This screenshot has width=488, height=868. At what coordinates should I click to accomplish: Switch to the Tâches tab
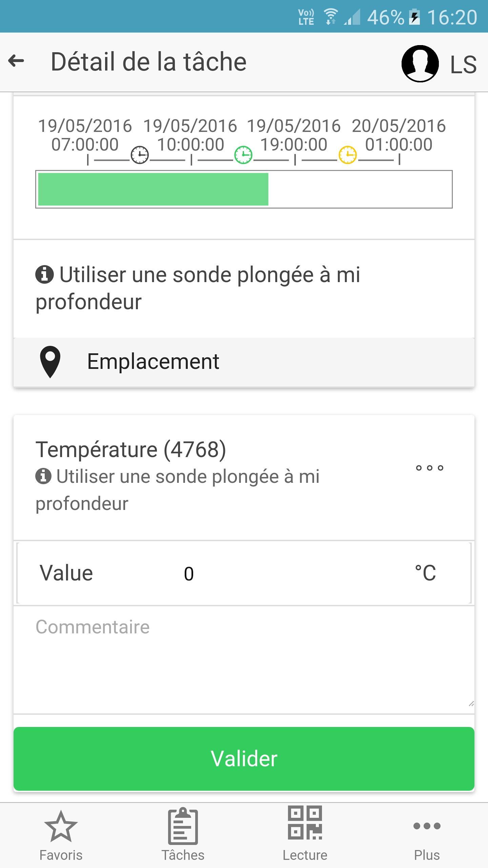[x=183, y=835]
